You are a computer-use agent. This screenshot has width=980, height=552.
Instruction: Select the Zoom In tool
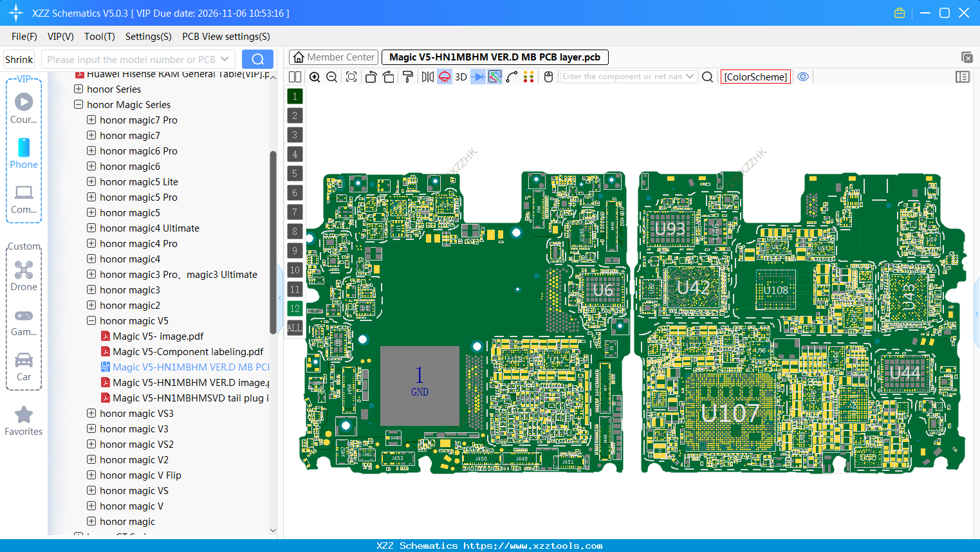315,77
